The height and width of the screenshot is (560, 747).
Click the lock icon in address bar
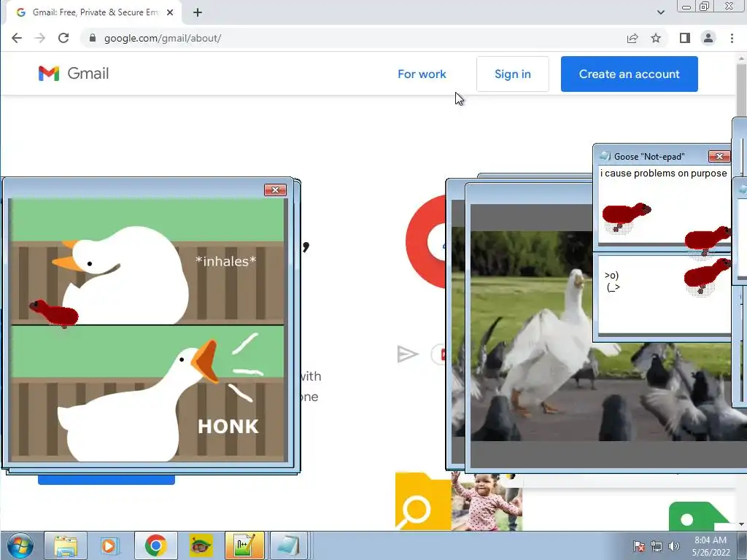pos(93,38)
